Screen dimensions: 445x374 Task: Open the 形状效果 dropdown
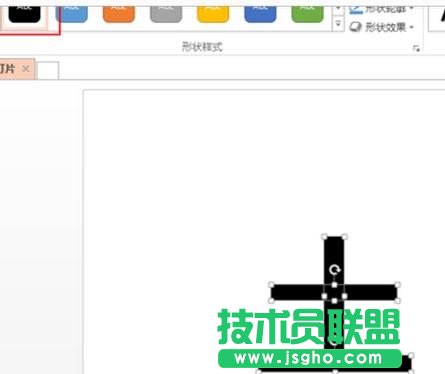coord(382,27)
